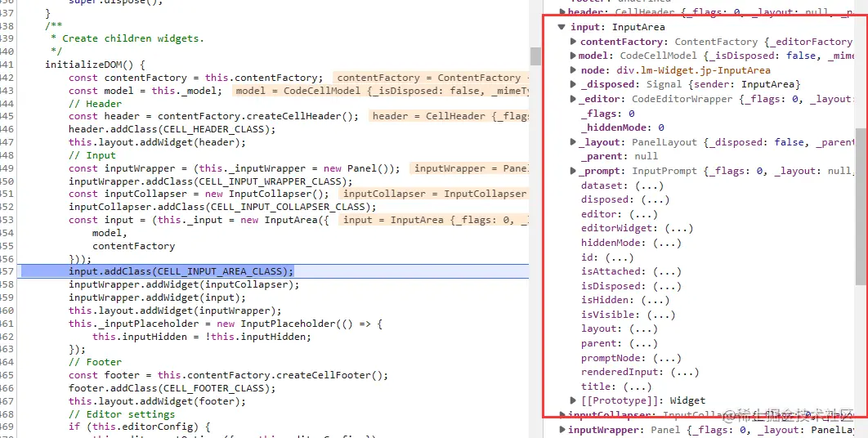Click line number 457 in the gutter

pyautogui.click(x=7, y=271)
